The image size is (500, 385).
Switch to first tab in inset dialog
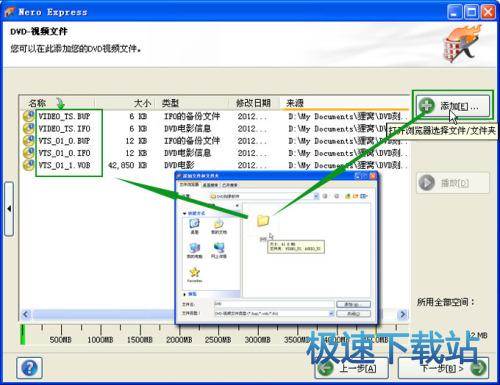pos(189,185)
